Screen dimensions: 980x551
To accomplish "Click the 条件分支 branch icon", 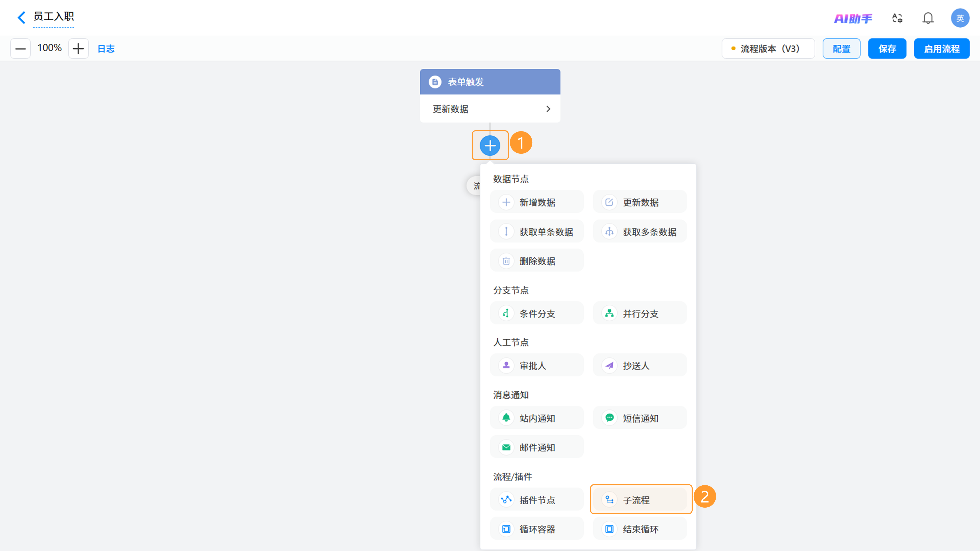I will pos(506,313).
